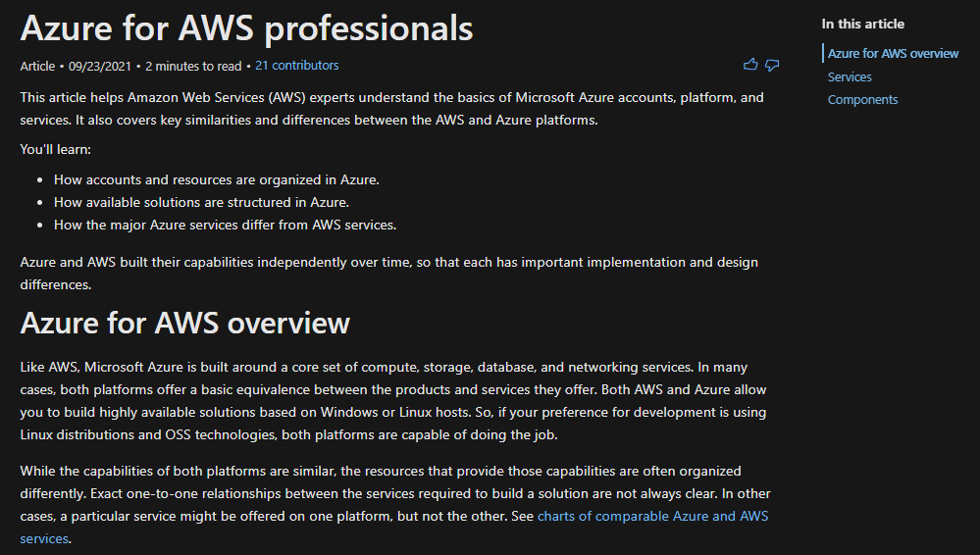Click paragraph starting While the capabilities

point(395,504)
